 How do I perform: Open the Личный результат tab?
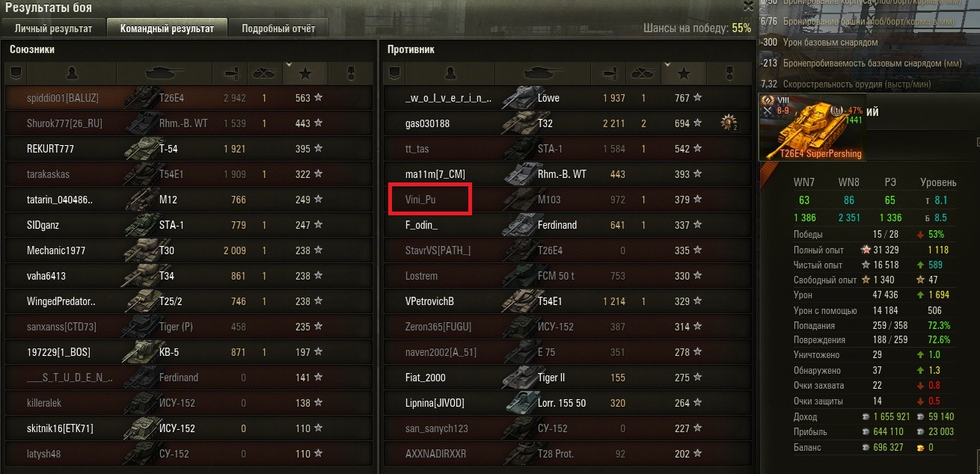click(54, 28)
